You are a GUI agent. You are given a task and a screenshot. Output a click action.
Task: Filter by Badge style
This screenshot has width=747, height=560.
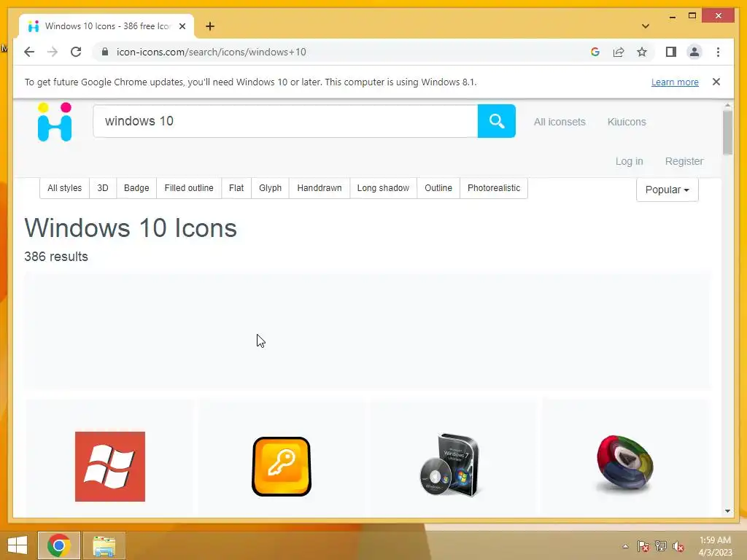pyautogui.click(x=136, y=188)
